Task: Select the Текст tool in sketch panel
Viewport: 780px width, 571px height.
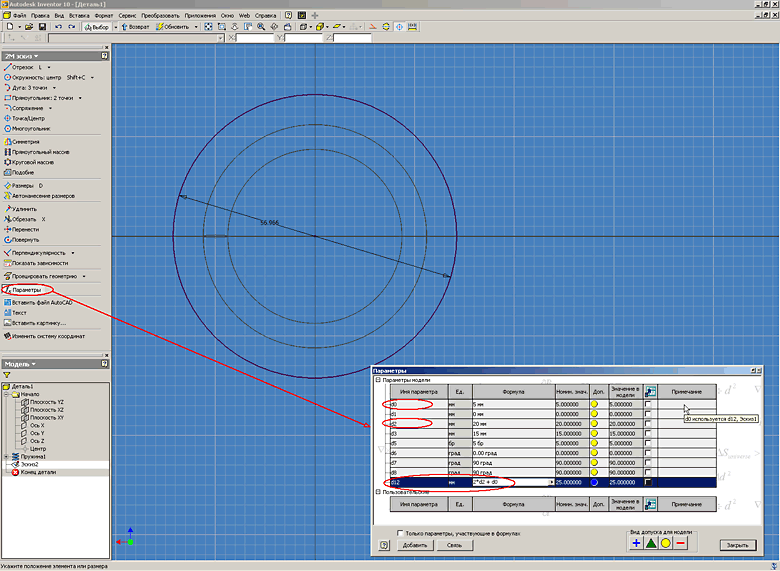Action: (x=15, y=313)
